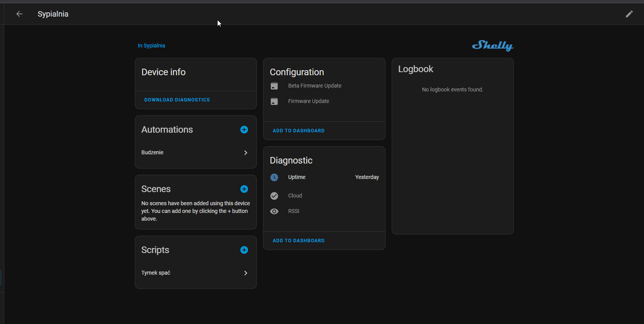Add a new script with plus icon

pos(244,250)
